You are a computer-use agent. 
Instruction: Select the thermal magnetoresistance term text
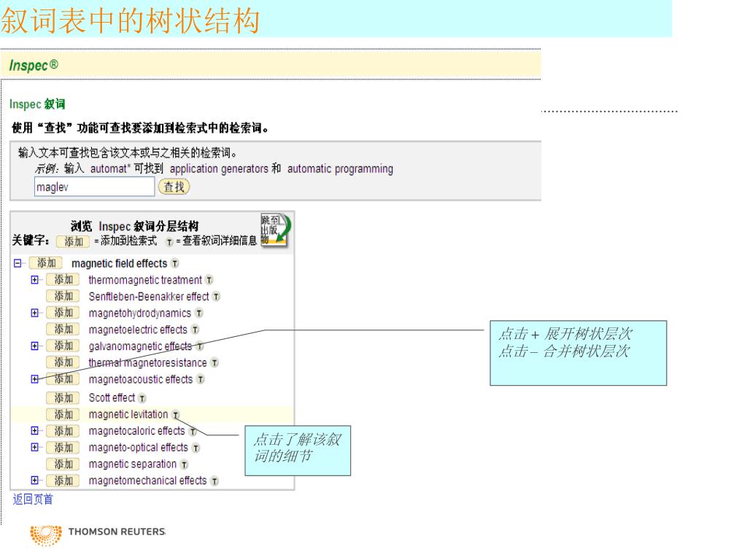(147, 362)
